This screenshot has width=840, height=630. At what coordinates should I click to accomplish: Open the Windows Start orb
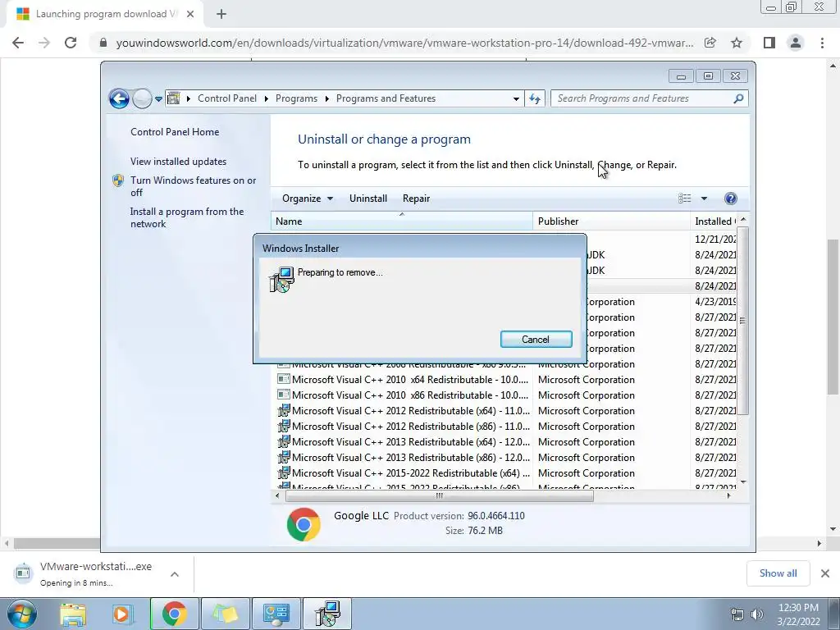point(22,614)
